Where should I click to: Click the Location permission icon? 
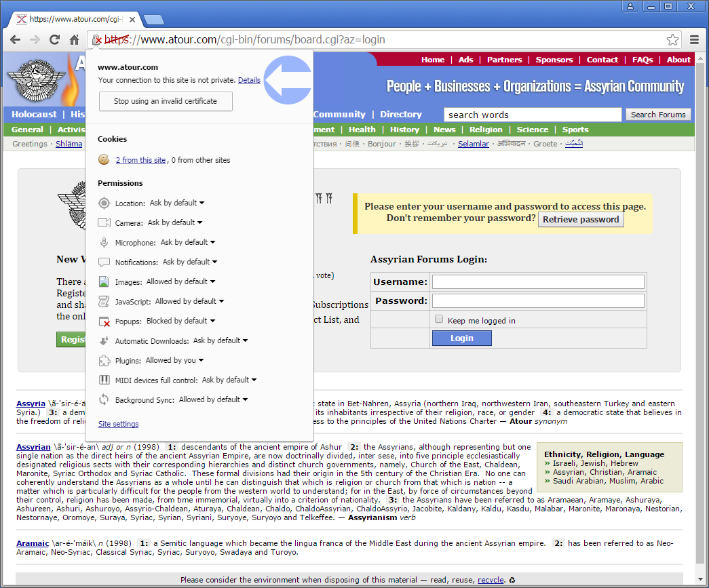(x=104, y=203)
